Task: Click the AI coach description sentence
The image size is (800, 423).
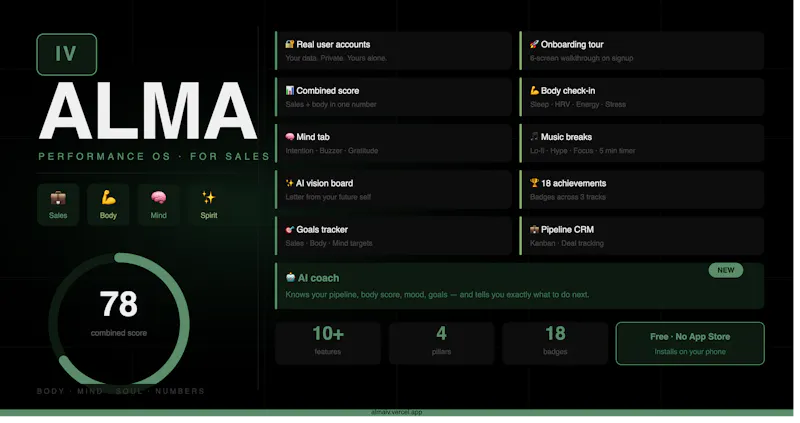Action: tap(437, 295)
